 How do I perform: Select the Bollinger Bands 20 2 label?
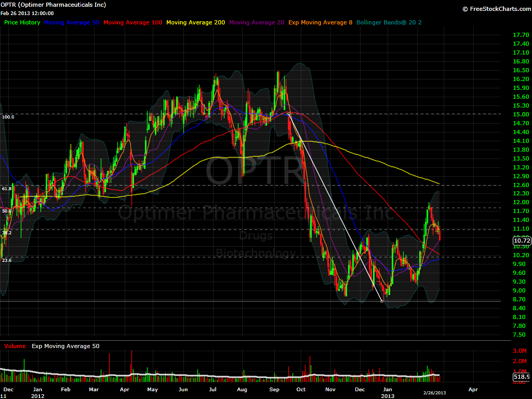coord(389,22)
